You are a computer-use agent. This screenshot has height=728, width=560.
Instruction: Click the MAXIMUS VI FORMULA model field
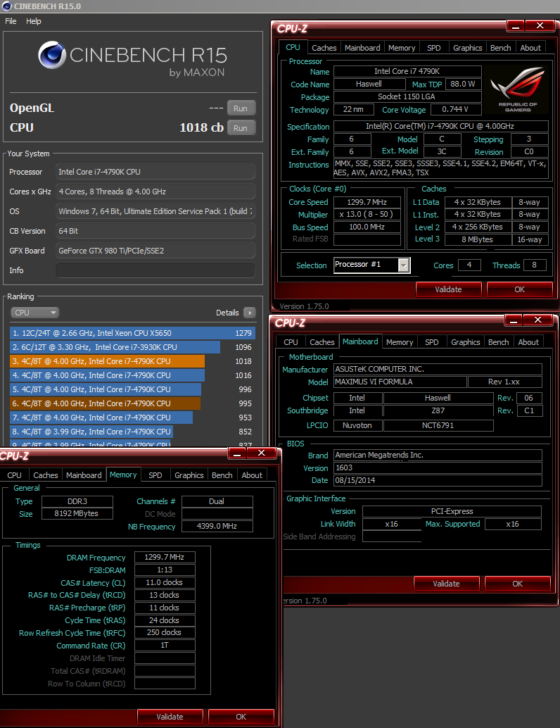400,382
